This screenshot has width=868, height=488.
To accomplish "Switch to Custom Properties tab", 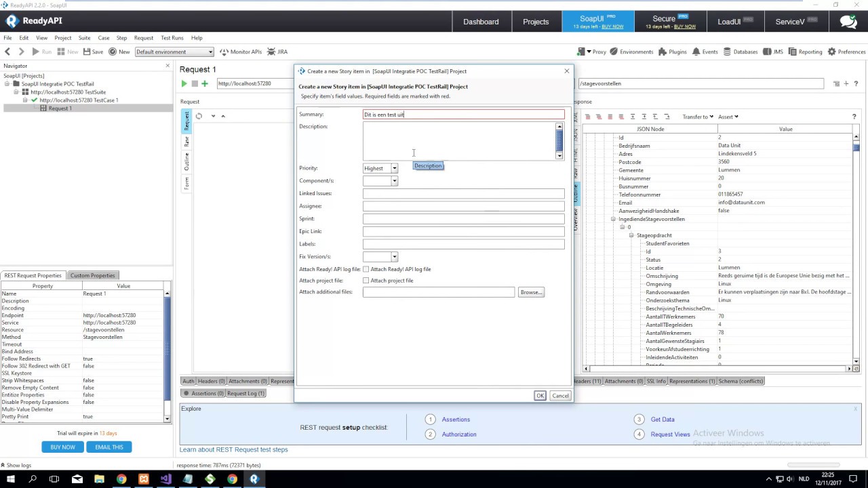I will [x=93, y=275].
